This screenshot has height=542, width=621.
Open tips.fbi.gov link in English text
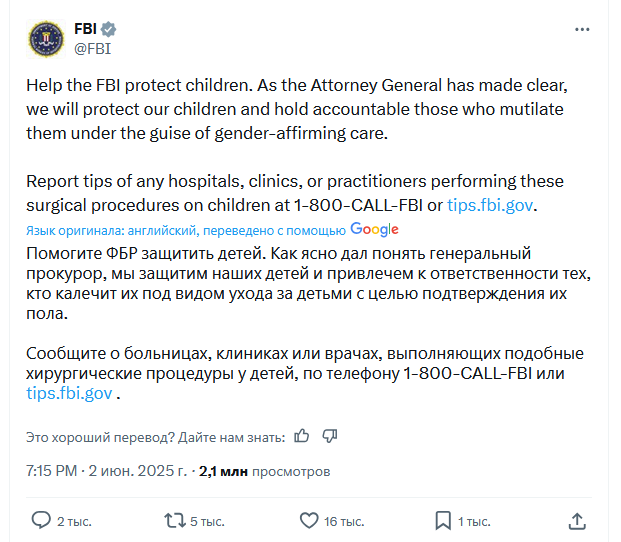[x=490, y=205]
